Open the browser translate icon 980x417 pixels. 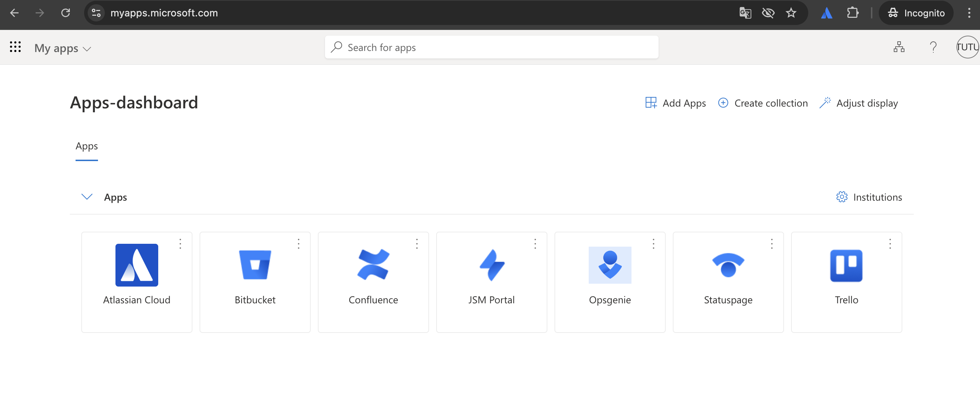coord(745,13)
